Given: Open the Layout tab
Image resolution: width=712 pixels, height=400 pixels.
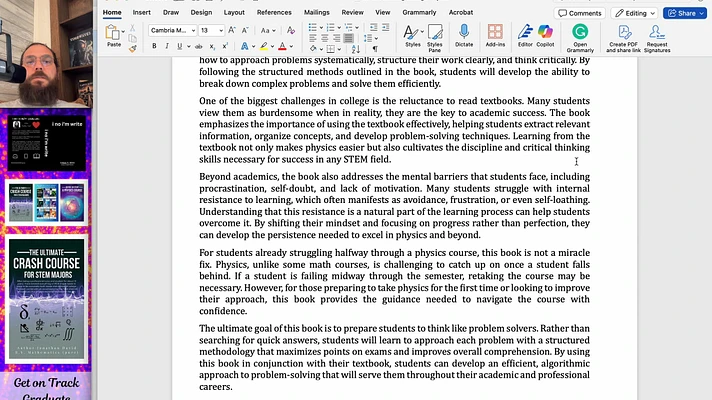Looking at the screenshot, I should click(x=234, y=12).
